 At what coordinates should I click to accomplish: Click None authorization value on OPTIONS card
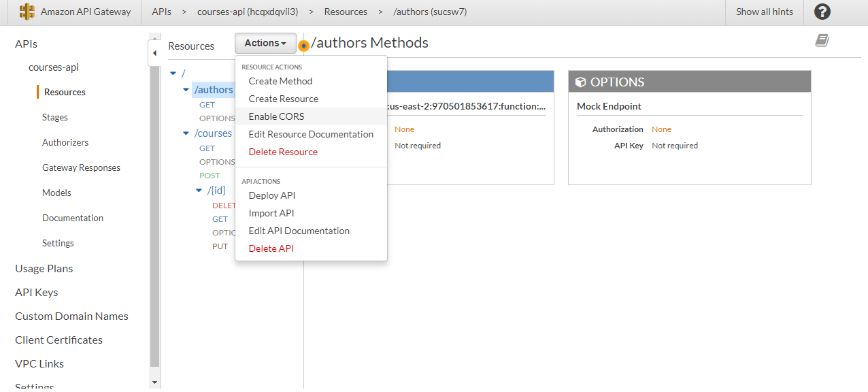point(661,129)
